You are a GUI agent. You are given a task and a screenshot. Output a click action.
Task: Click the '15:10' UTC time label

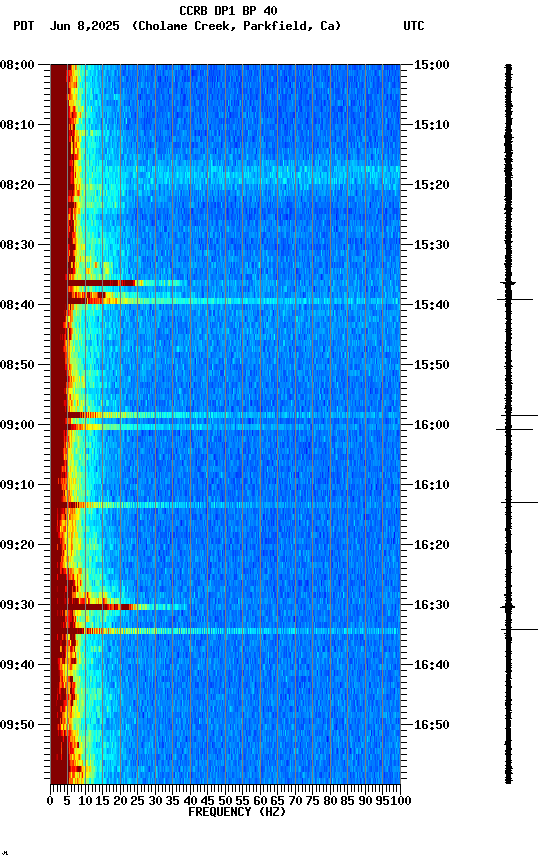coord(432,125)
